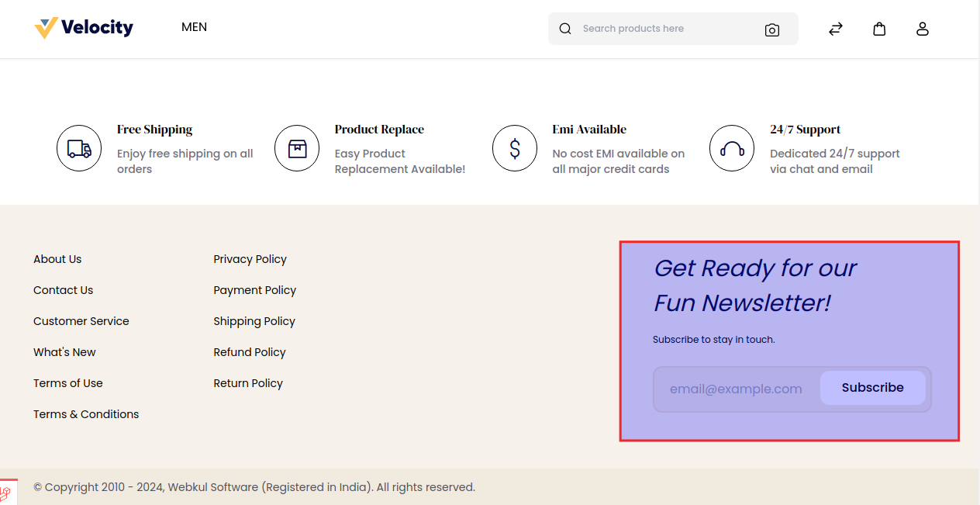
Task: View the Refund Policy page
Action: (249, 352)
